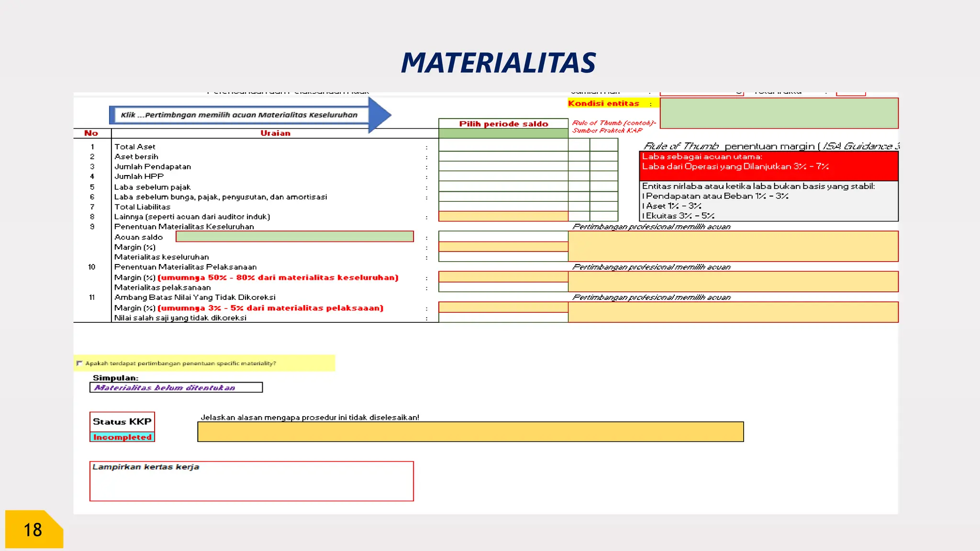Click the Laba sebelum pajak value cell
The image size is (980, 551).
503,187
